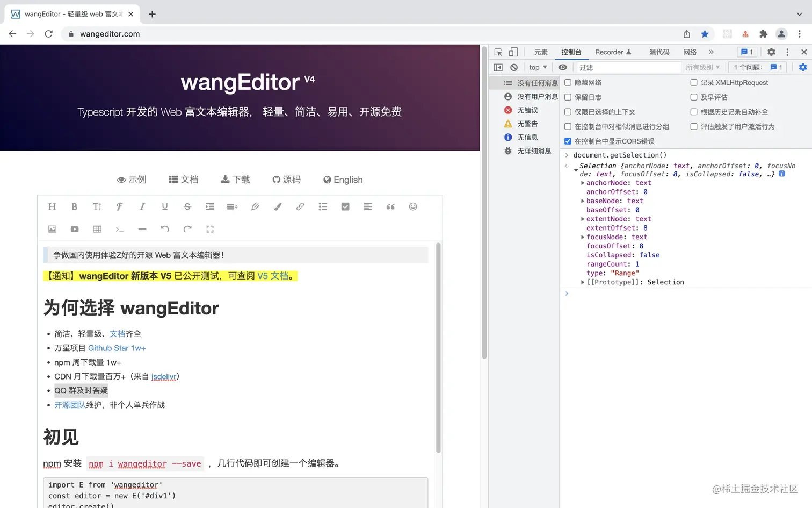Enable 评估触发了用户激活行为 checkbox

click(x=694, y=126)
